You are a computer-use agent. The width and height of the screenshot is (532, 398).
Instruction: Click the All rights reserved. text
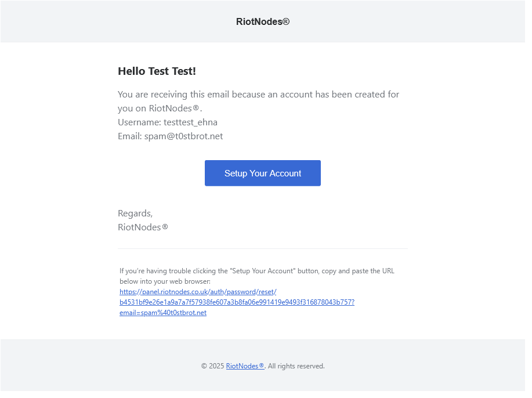(296, 366)
